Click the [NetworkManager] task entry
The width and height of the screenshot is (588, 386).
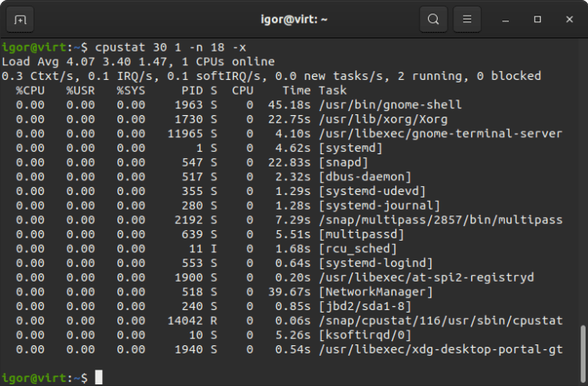(x=376, y=292)
